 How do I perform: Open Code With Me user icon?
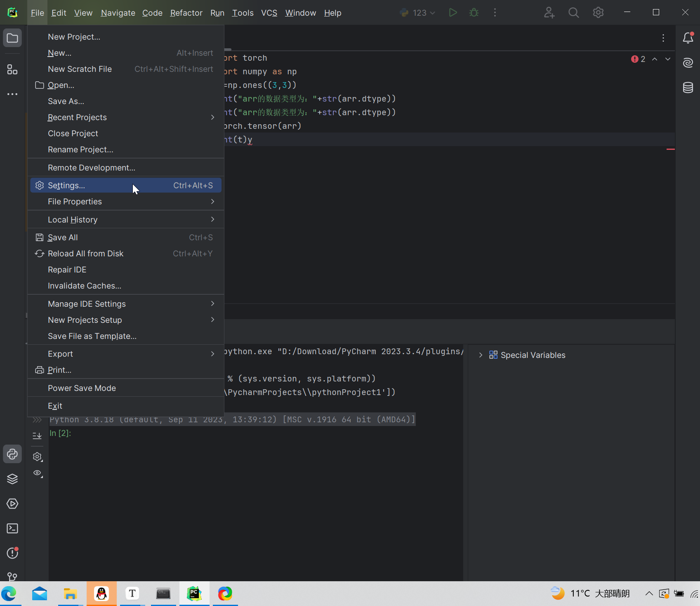point(549,13)
